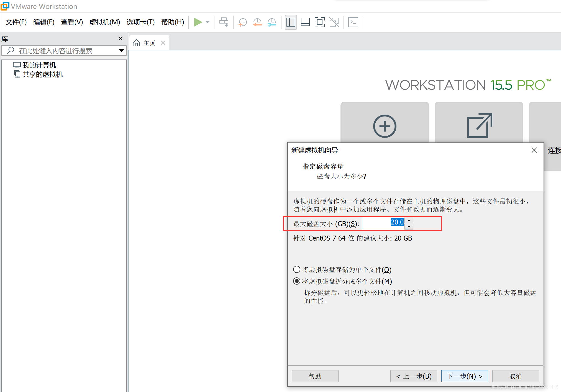Enter full screen mode icon

tap(319, 22)
